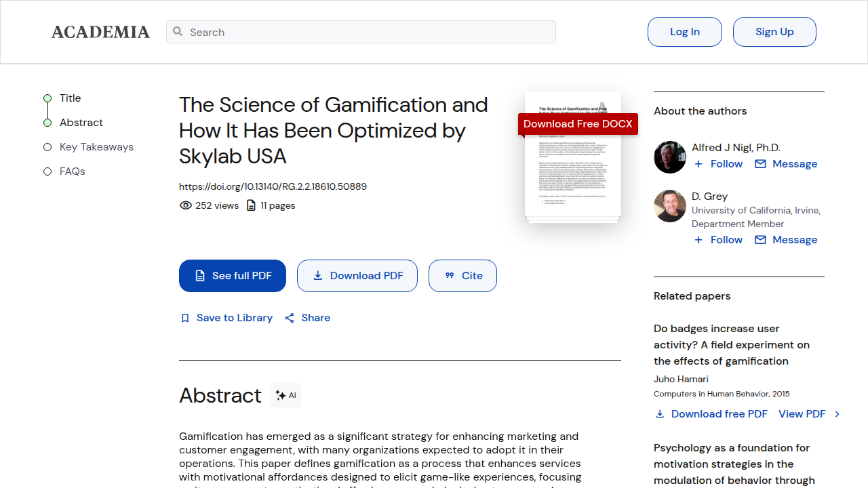Click the Academia logo
Image resolution: width=868 pixels, height=488 pixels.
[100, 32]
